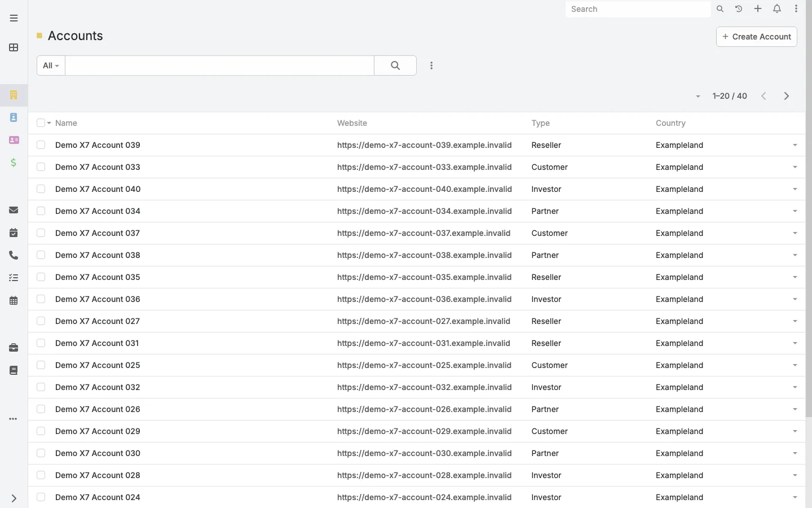Open the Calendar icon in sidebar
Image resolution: width=812 pixels, height=508 pixels.
point(14,300)
